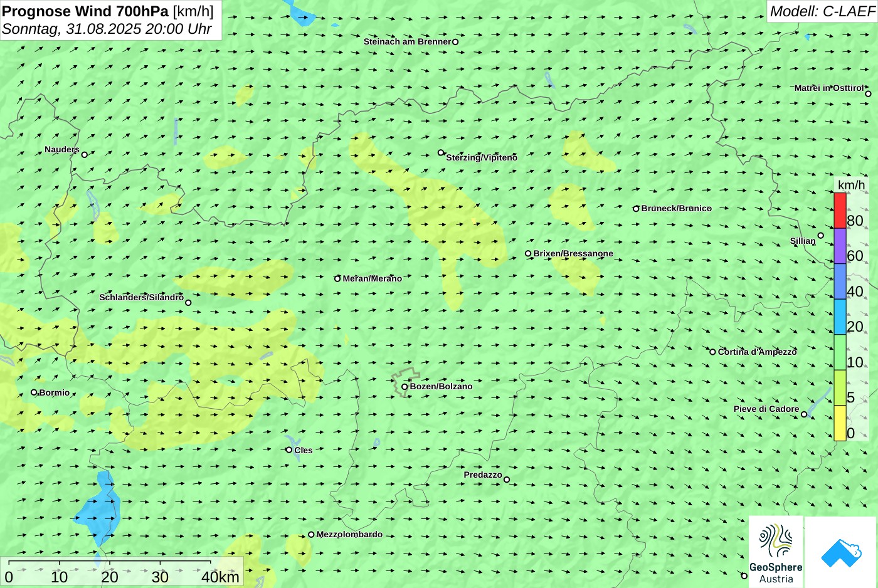
Task: Click the blue 40 km/h legend swatch
Action: [840, 281]
